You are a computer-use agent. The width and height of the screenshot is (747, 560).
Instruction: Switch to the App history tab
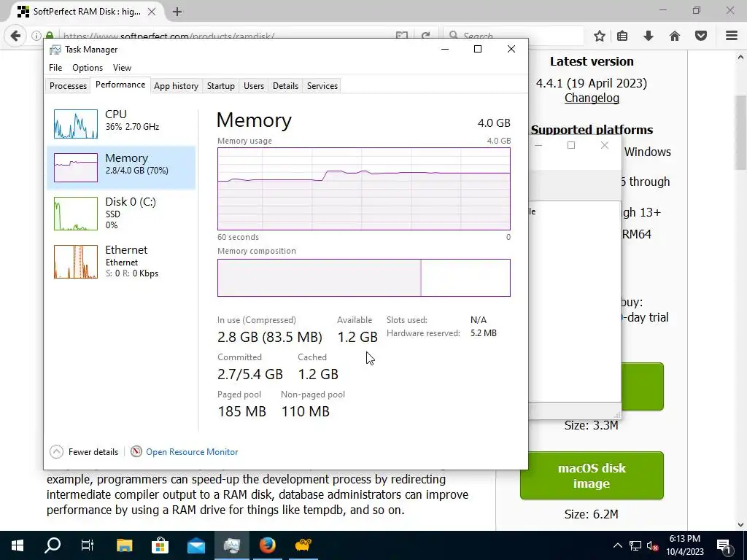(x=176, y=86)
